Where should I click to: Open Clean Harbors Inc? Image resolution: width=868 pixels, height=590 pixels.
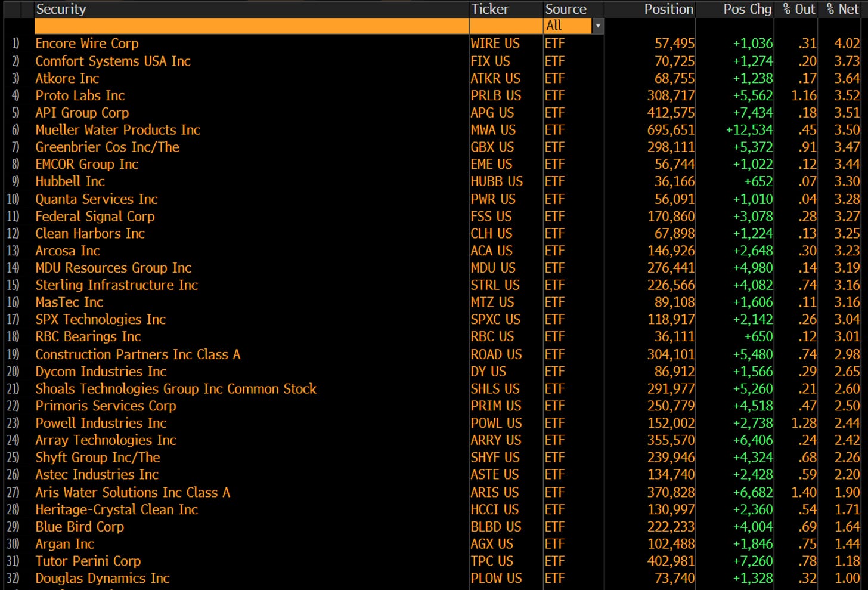[x=90, y=234]
